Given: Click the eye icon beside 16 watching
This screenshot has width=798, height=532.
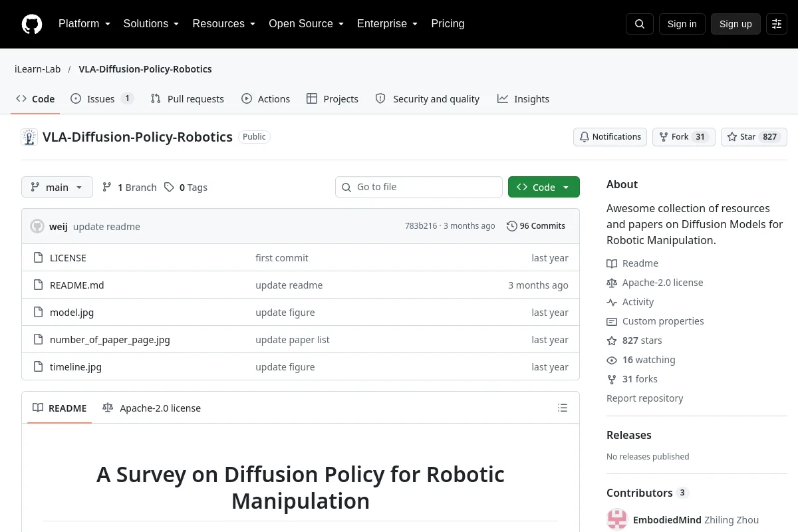Looking at the screenshot, I should tap(612, 360).
